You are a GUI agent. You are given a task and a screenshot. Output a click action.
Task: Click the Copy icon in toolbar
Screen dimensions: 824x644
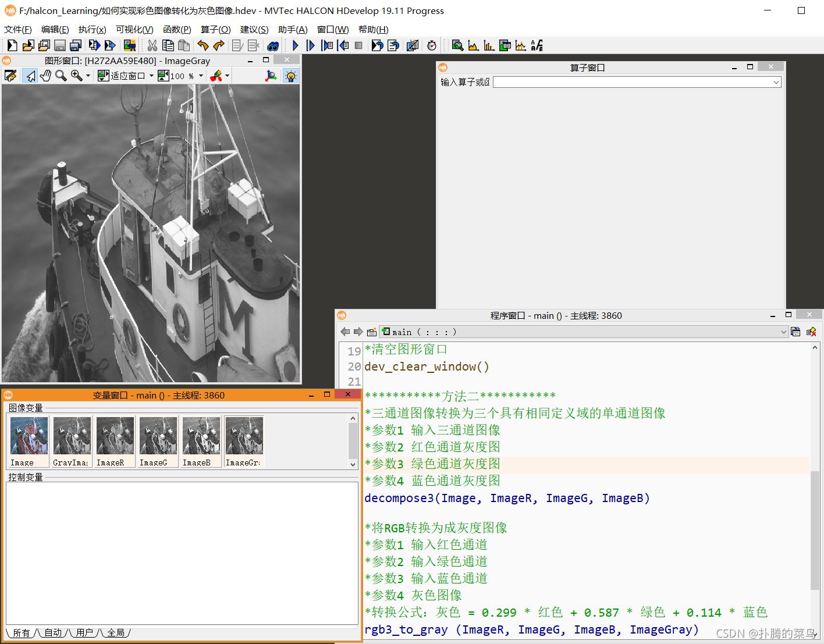(x=168, y=45)
